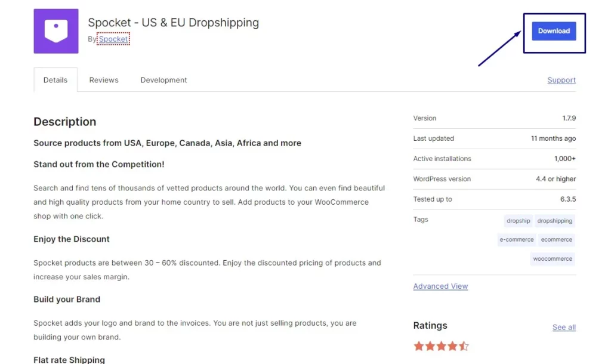611x364 pixels.
Task: Select the dropship tag
Action: tap(519, 221)
